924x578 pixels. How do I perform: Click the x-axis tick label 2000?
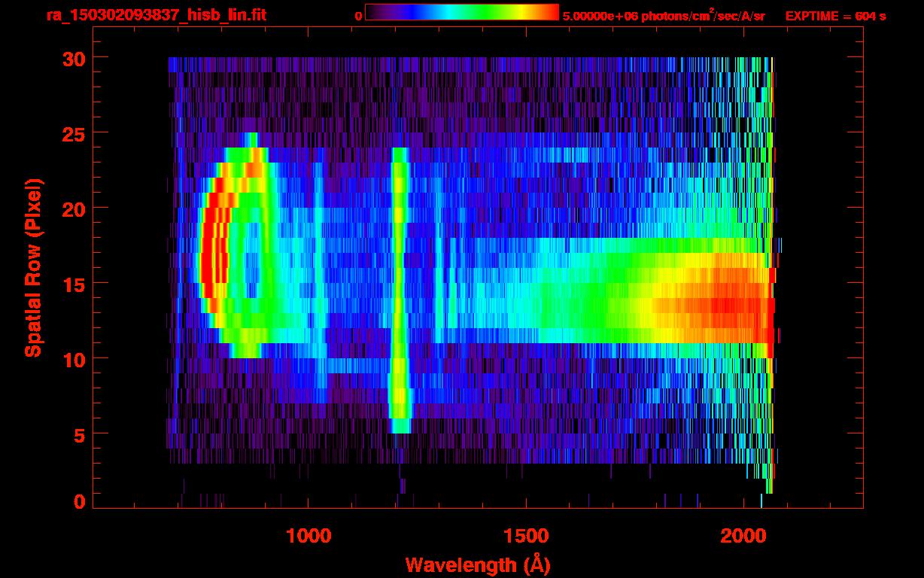click(x=743, y=536)
